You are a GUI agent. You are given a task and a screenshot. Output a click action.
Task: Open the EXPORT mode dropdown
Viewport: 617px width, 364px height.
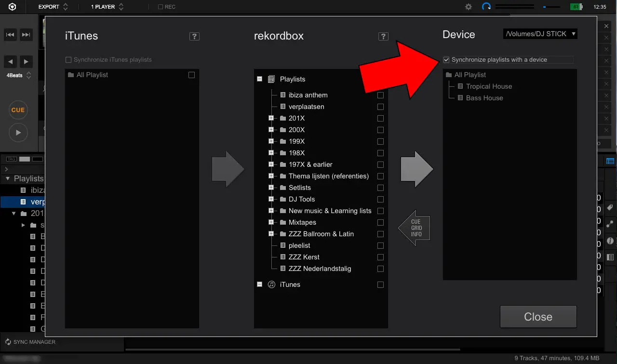54,7
